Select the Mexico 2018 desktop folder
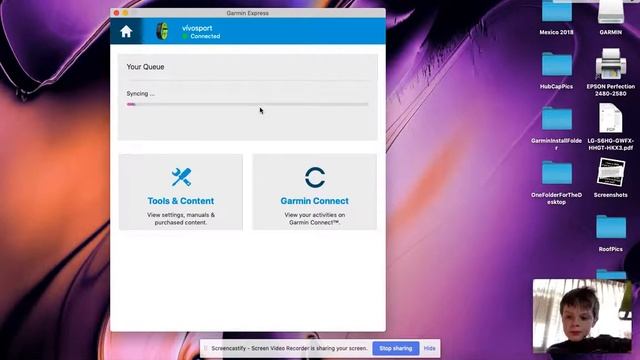The image size is (640, 360). pos(556,11)
